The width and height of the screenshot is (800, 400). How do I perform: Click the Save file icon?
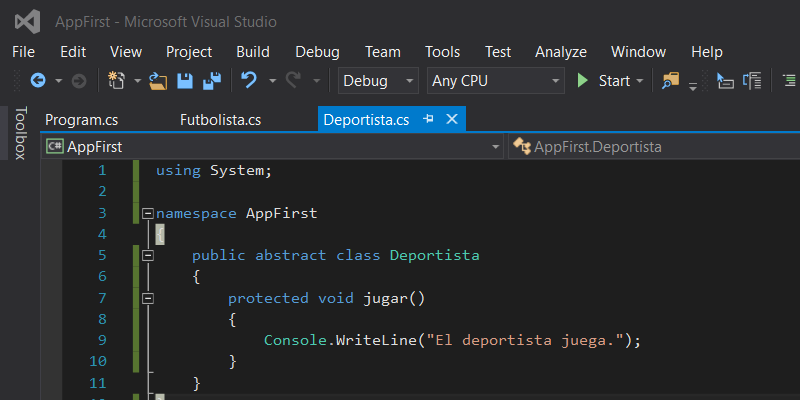[x=185, y=81]
